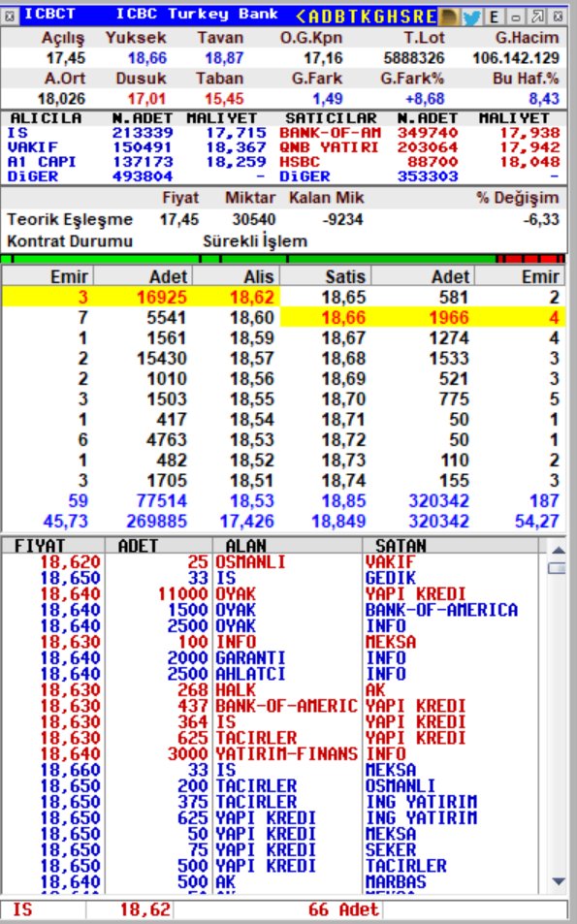577x924 pixels.
Task: Select the 11000 lot OYAK trade row
Action: (x=270, y=594)
